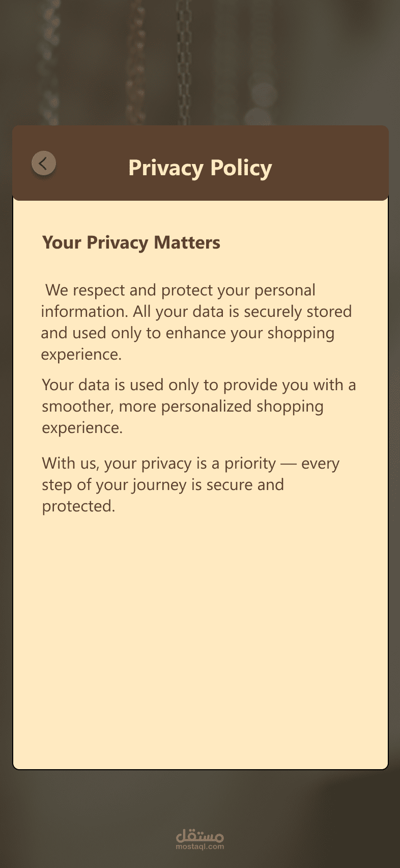Image resolution: width=400 pixels, height=868 pixels.
Task: Click the step of your journey line
Action: coord(162,484)
